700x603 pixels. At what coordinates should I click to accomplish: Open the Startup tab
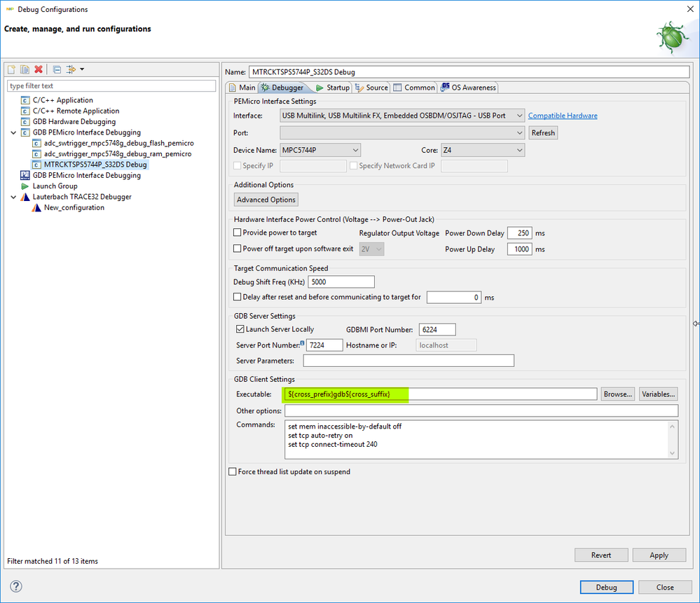[333, 88]
